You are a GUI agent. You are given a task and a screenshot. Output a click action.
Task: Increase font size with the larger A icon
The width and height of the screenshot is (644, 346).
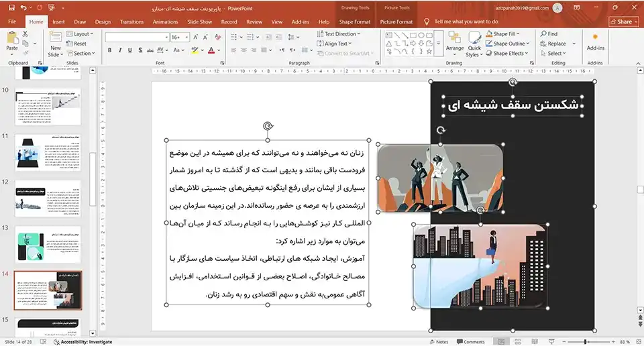click(x=195, y=38)
